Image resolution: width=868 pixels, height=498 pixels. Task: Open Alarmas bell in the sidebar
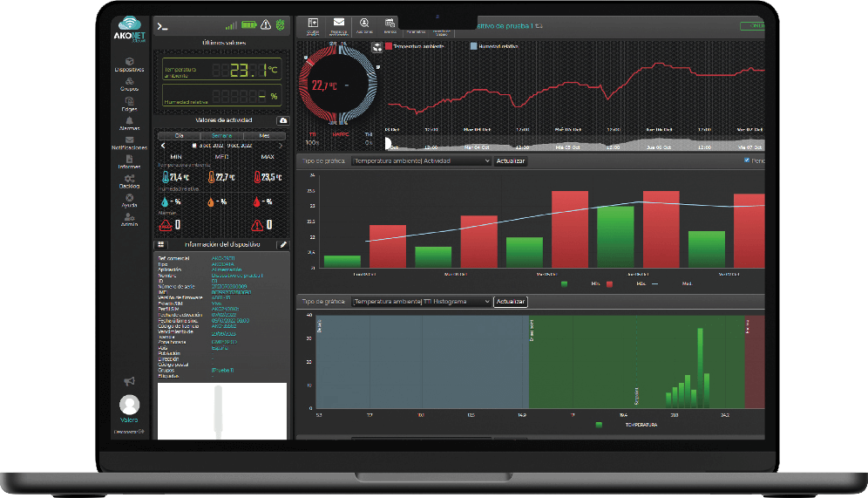pos(130,124)
